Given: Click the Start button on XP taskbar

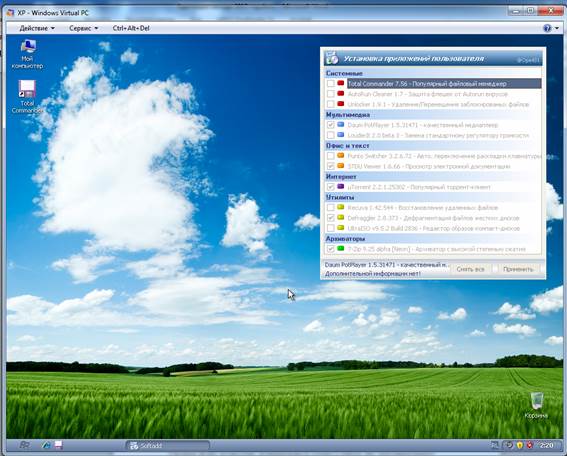Looking at the screenshot, I should click(24, 445).
